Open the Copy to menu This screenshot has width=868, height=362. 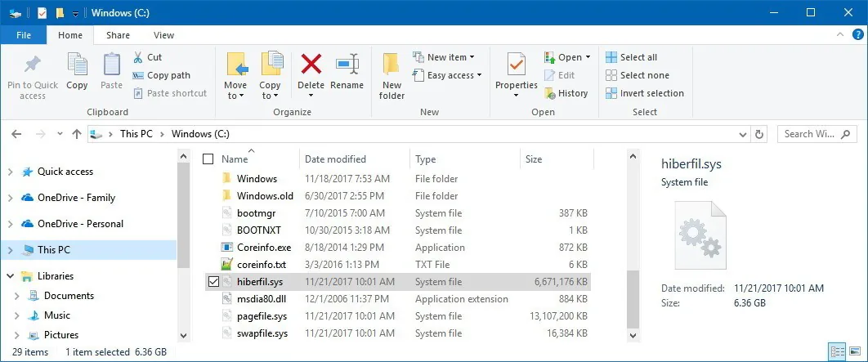pyautogui.click(x=271, y=76)
